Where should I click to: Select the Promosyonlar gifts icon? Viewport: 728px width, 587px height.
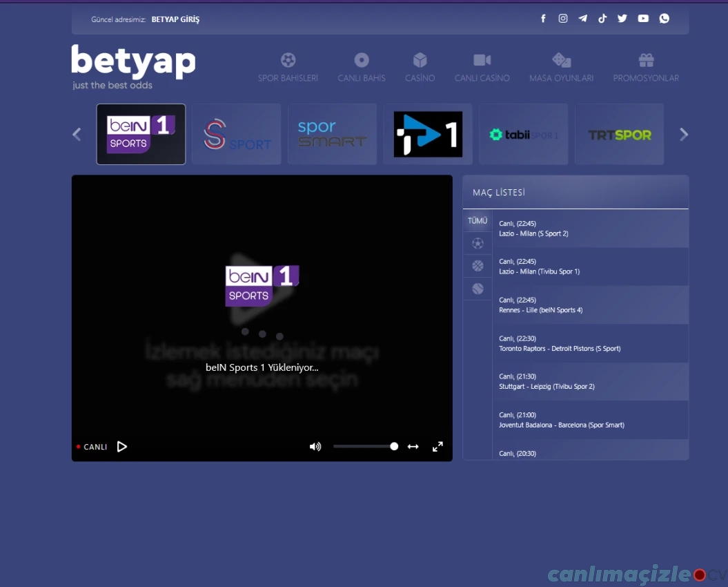(646, 59)
